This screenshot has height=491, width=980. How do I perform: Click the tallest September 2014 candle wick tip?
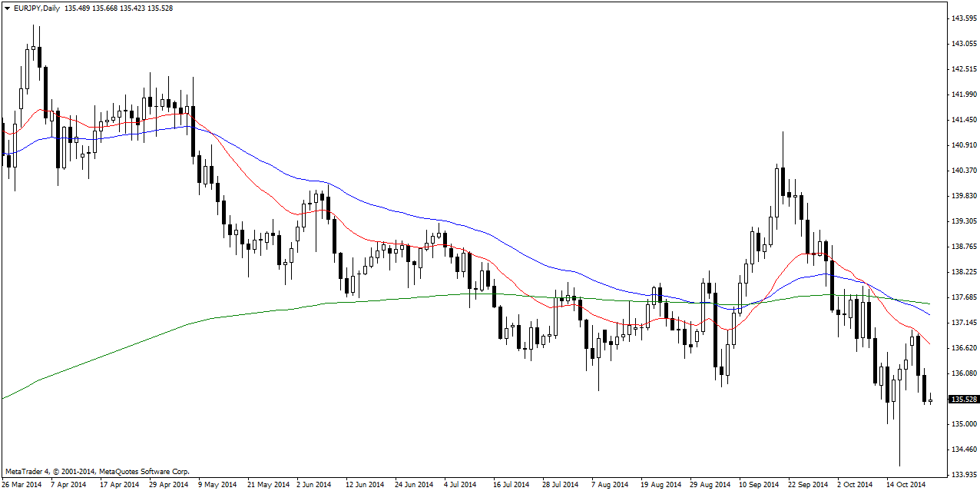(x=783, y=132)
